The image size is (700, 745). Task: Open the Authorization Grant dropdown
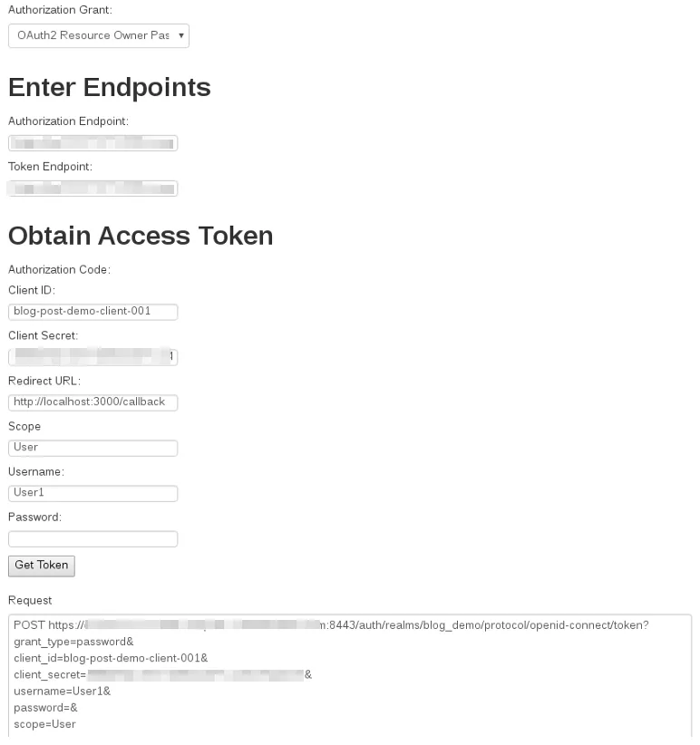98,35
